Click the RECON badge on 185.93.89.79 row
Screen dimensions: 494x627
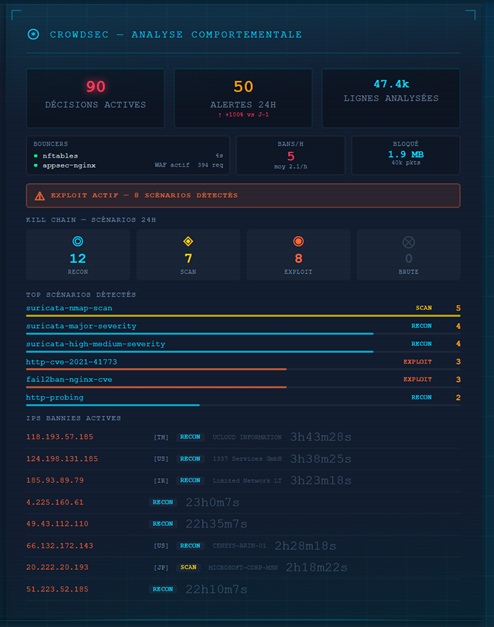190,480
